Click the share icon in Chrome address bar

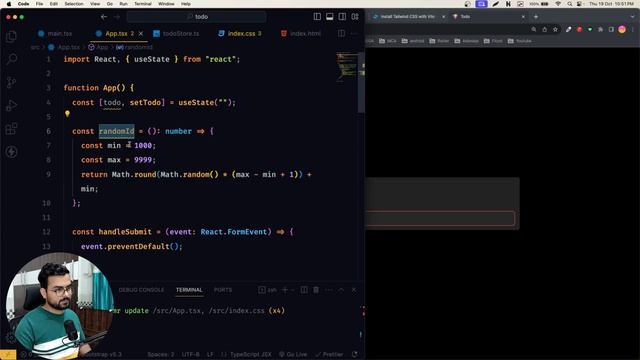pos(544,29)
